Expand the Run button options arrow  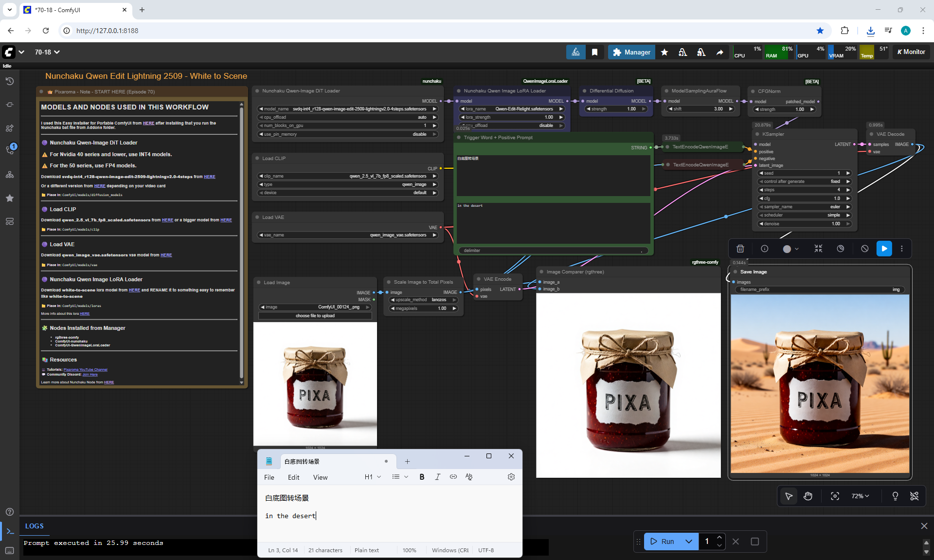pyautogui.click(x=688, y=542)
